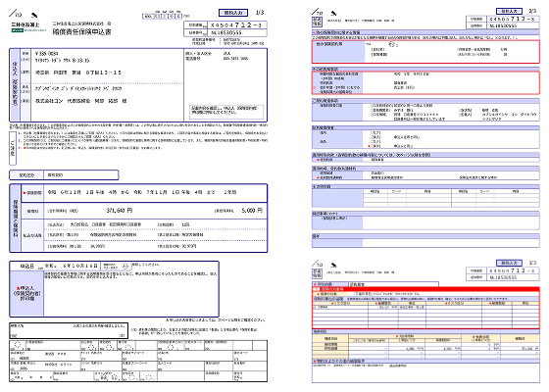549x392 pixels.
Task: Click the ML18530555 number on the first page
Action: click(x=226, y=33)
